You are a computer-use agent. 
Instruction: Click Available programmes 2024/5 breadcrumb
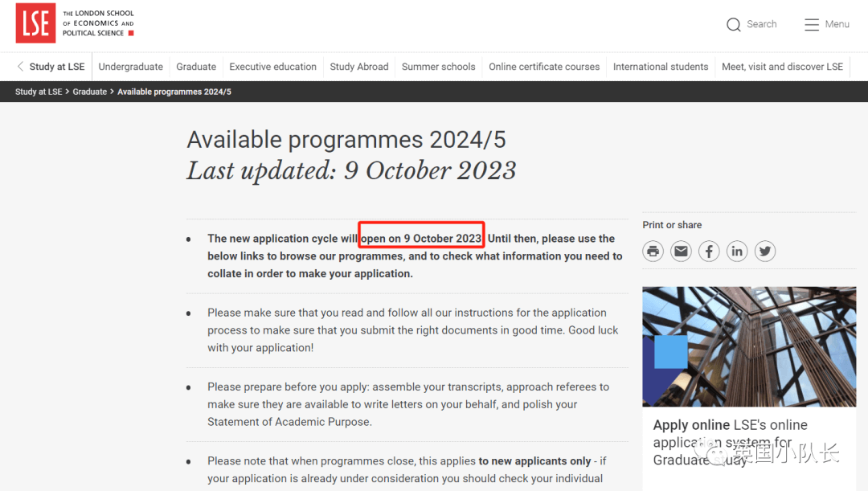tap(174, 92)
